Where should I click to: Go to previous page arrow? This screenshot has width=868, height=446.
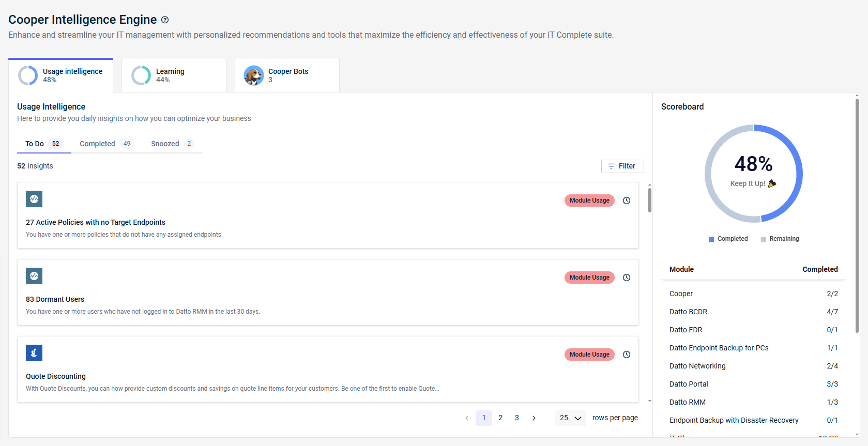pyautogui.click(x=467, y=418)
